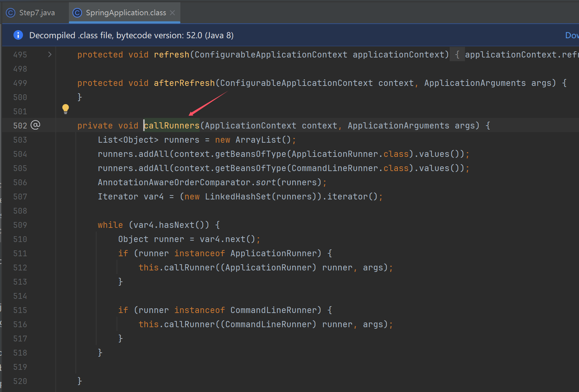579x392 pixels.
Task: Click line number 520 in gutter
Action: point(20,381)
